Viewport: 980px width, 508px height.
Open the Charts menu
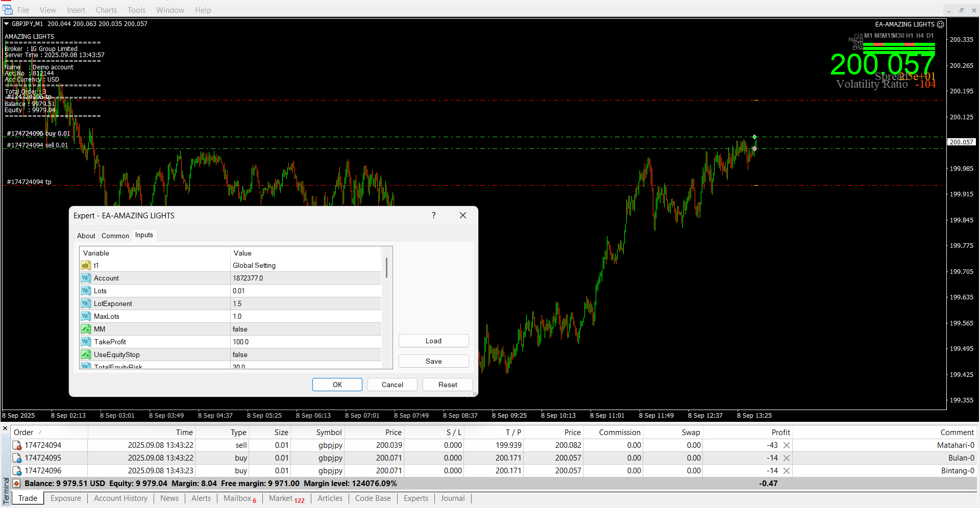[x=106, y=10]
